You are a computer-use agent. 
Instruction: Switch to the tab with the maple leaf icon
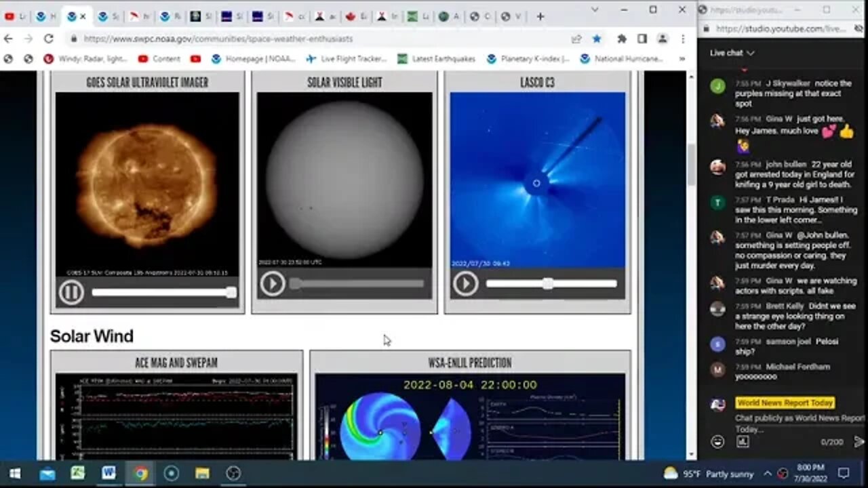[x=357, y=16]
